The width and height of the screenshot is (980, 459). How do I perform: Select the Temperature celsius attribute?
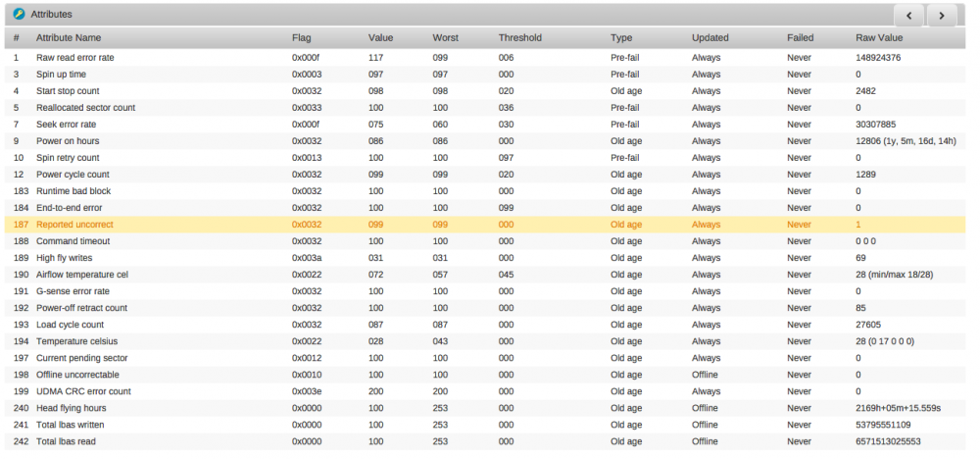[76, 341]
